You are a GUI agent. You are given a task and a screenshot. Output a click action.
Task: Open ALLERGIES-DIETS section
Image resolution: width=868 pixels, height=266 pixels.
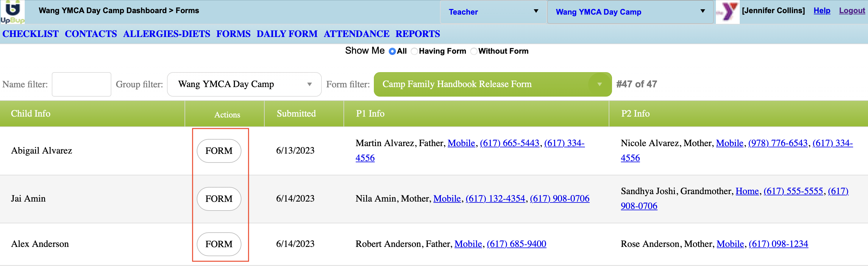(x=166, y=34)
